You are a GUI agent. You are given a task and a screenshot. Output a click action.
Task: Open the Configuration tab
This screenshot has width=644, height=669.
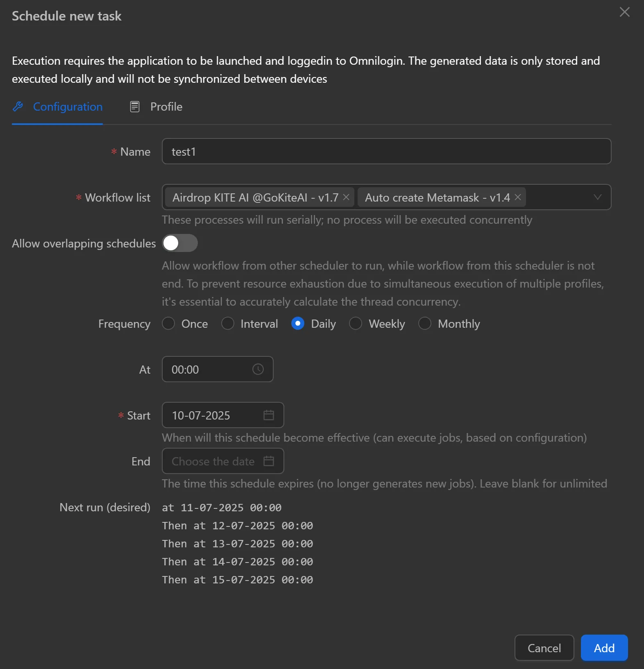[x=68, y=107]
